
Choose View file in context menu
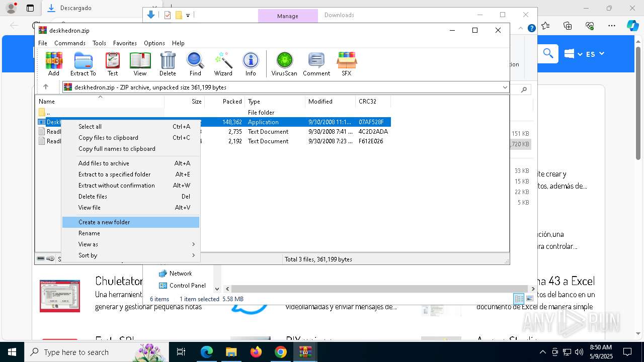pos(131,208)
